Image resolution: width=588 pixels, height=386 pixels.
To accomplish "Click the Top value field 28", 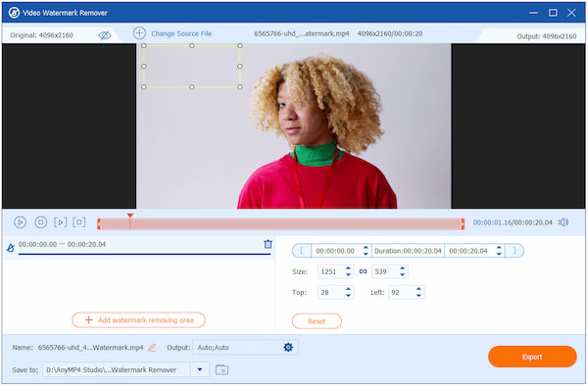I will tap(330, 292).
